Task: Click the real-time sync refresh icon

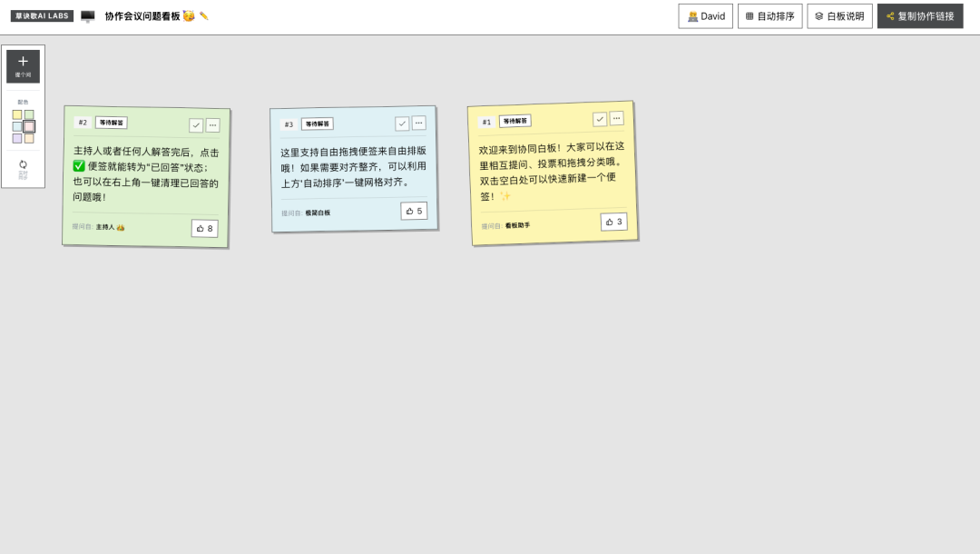Action: tap(23, 164)
